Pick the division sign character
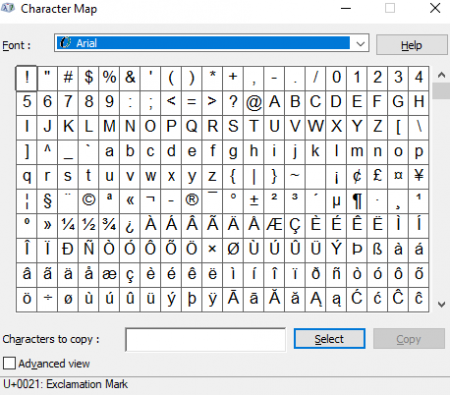The height and width of the screenshot is (395, 450). pyautogui.click(x=47, y=299)
